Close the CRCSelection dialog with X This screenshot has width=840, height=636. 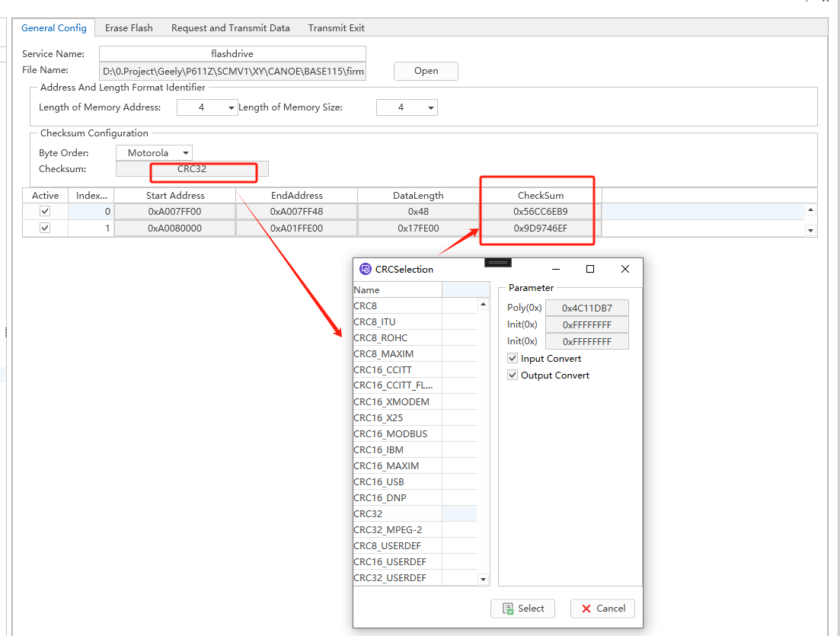(625, 269)
